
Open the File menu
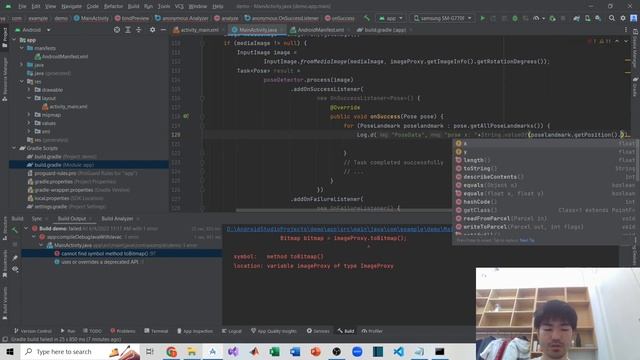[x=22, y=7]
